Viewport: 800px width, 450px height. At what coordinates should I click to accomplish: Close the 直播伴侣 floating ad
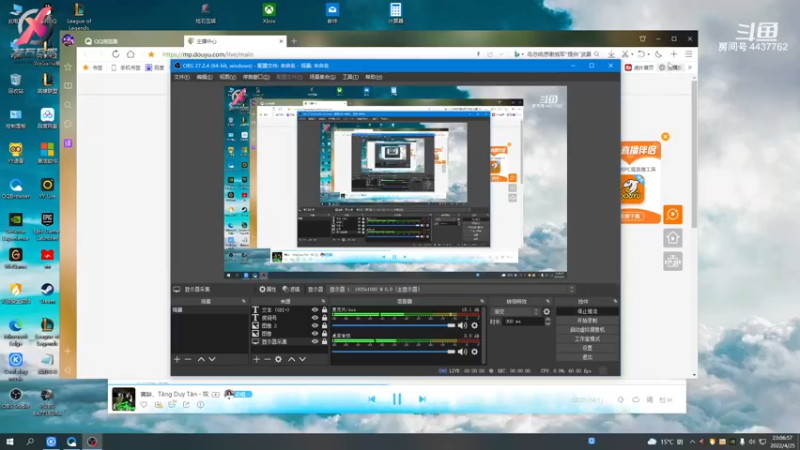point(665,137)
